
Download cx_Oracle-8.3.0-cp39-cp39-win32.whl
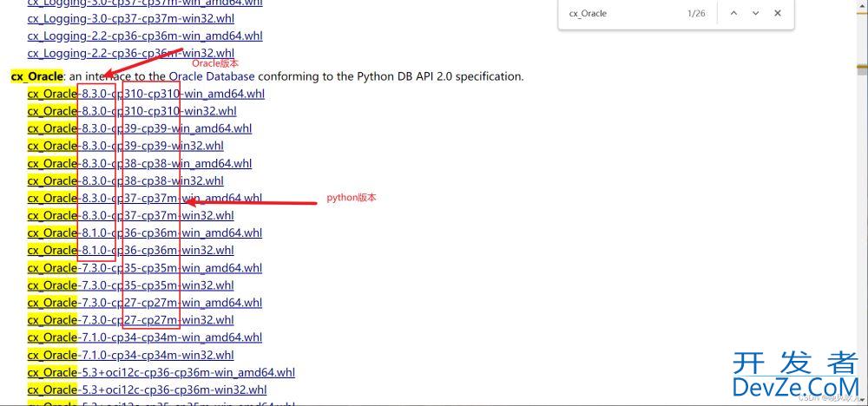(126, 146)
